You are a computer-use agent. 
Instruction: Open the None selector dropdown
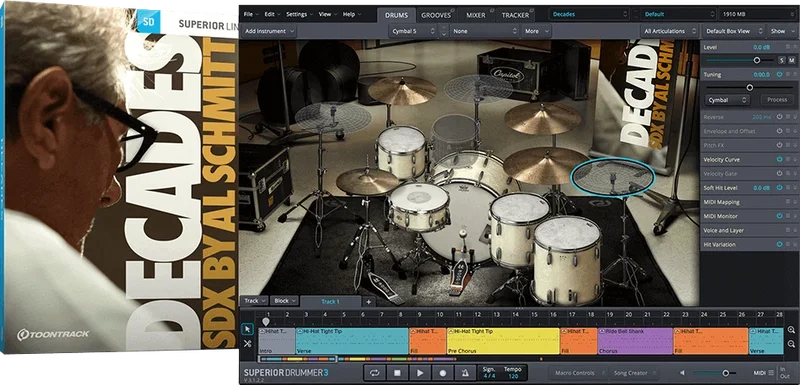(x=484, y=31)
